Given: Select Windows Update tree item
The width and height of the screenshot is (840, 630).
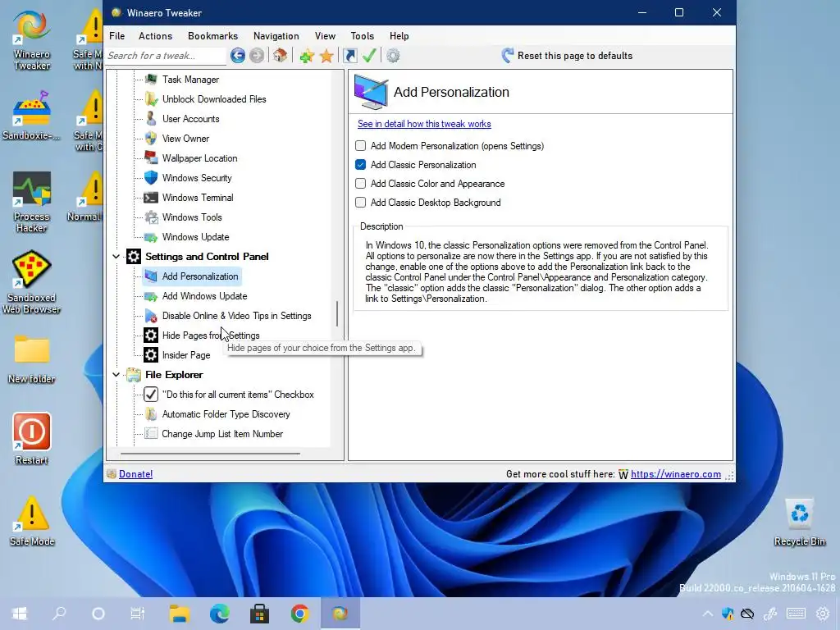Looking at the screenshot, I should click(x=195, y=237).
